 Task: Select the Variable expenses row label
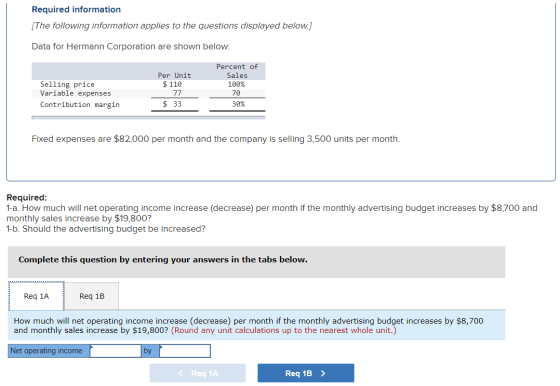[75, 93]
